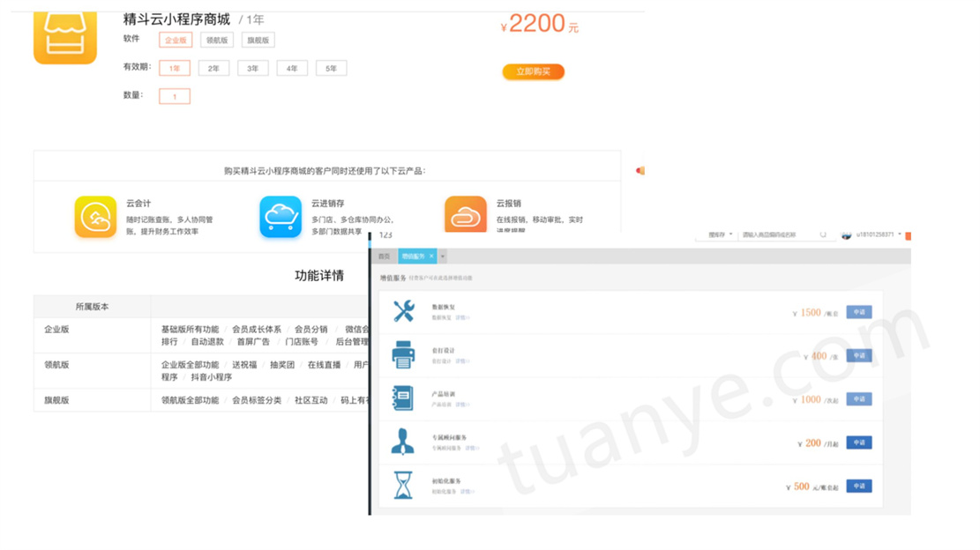The height and width of the screenshot is (550, 980).
Task: Open the 详情 link under 专属顾问服务
Action: click(472, 449)
